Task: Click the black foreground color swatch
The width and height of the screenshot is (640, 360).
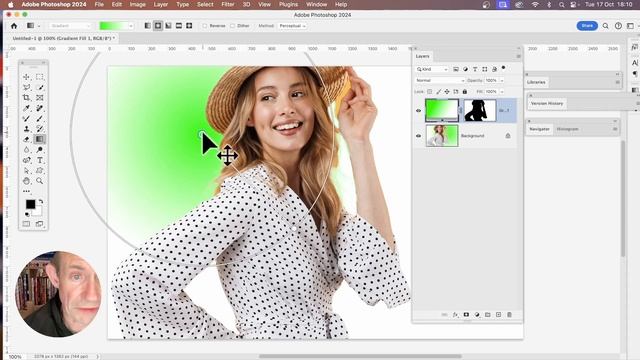Action: [x=31, y=204]
